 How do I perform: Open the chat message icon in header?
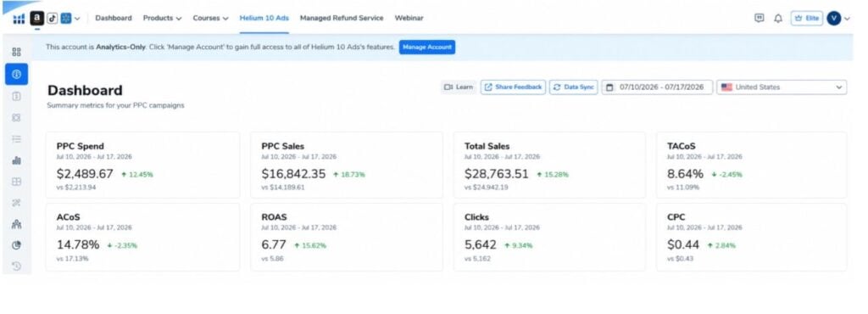759,19
